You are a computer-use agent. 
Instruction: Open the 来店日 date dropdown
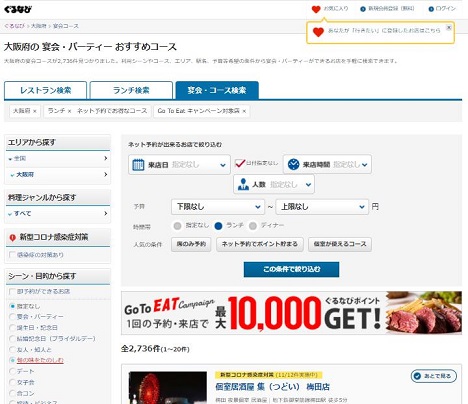click(x=179, y=165)
